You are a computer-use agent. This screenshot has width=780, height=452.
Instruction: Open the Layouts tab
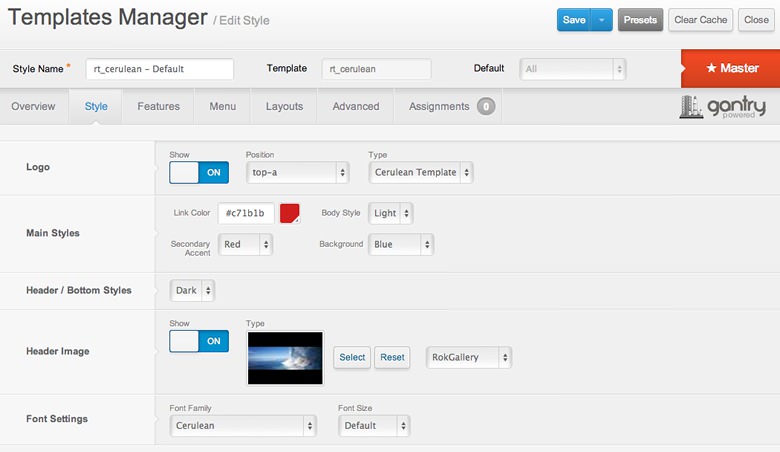point(285,106)
